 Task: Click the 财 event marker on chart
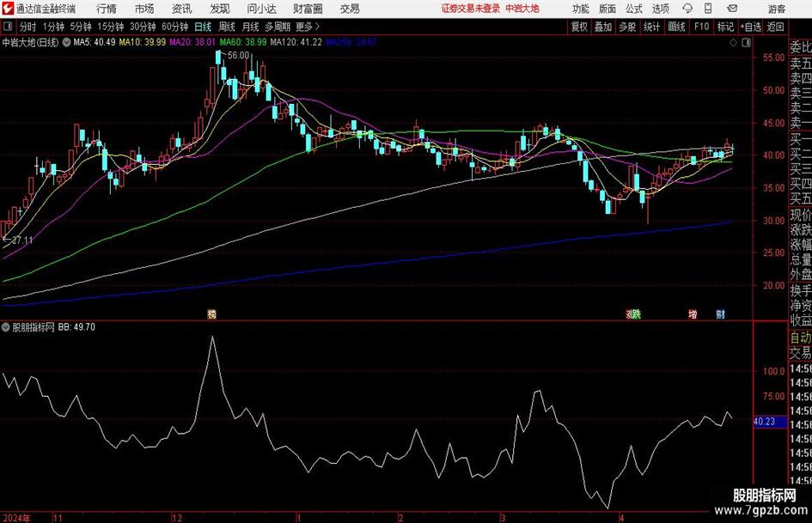coord(720,314)
